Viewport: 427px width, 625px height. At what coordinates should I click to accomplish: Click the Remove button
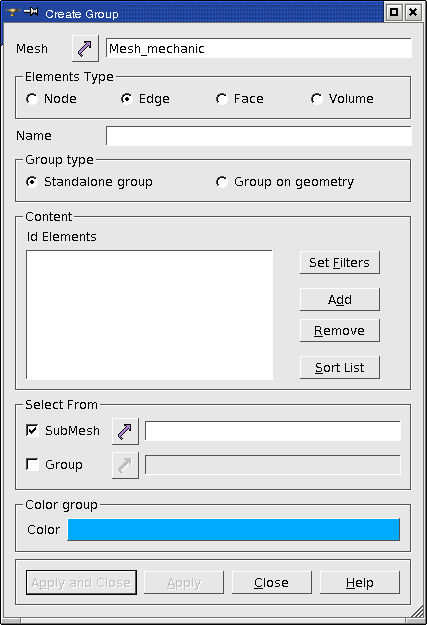point(340,330)
